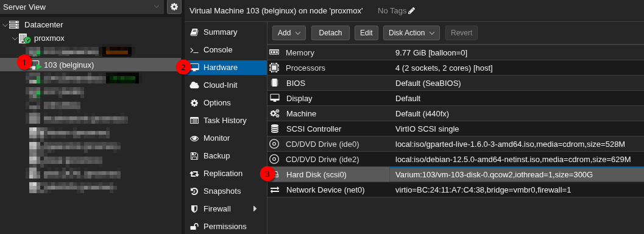Click the pencil icon next to No Tags
Viewport: 644px width, 234px height.
click(411, 11)
